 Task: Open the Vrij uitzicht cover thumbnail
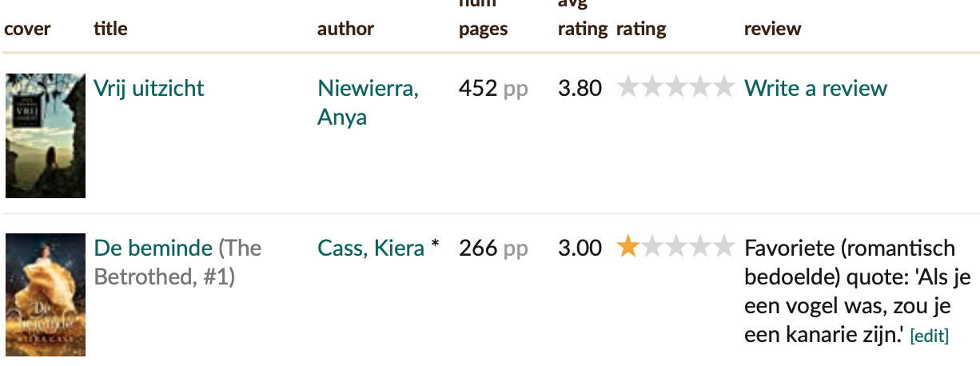click(46, 136)
